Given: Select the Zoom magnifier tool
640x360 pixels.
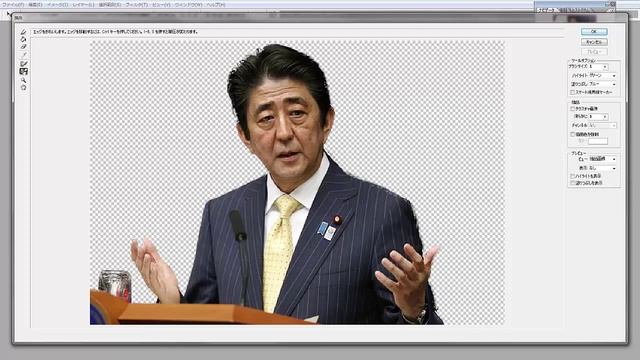Looking at the screenshot, I should 23,80.
